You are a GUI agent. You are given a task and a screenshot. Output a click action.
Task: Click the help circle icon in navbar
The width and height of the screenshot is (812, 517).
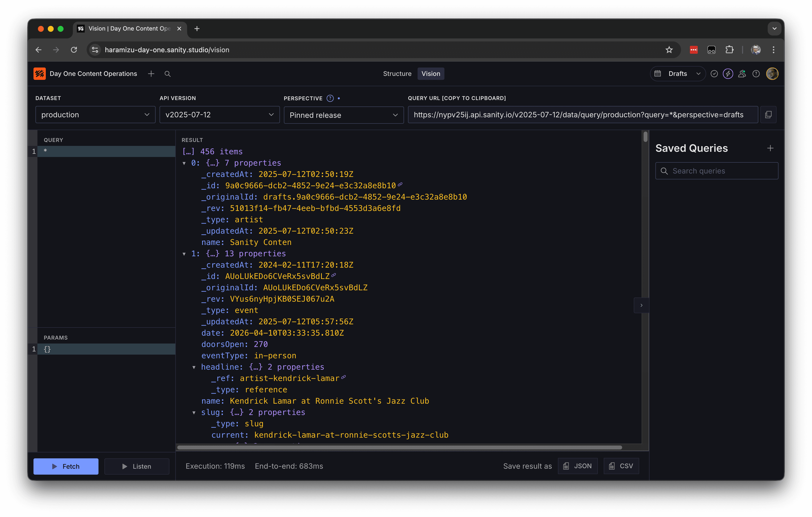(756, 74)
